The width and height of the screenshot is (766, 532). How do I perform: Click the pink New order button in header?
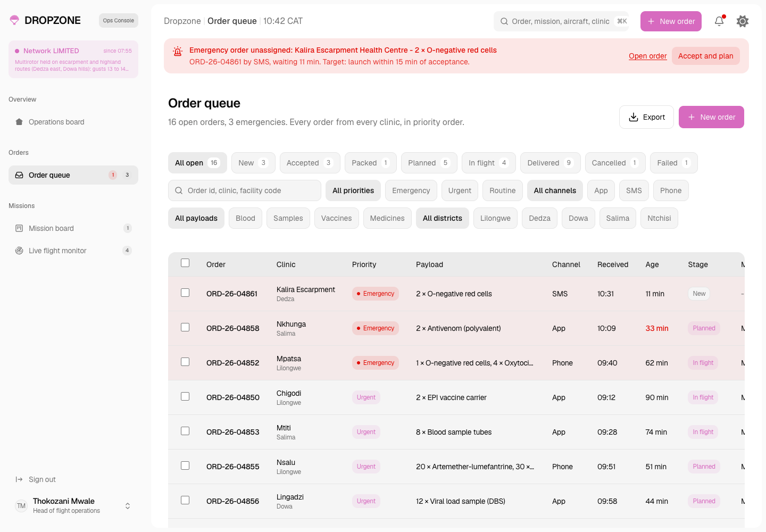point(671,21)
